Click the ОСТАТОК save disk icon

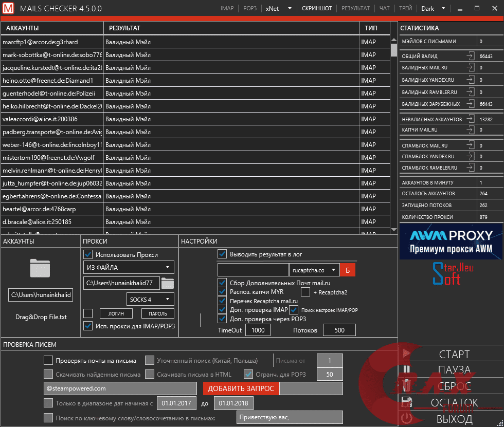[x=406, y=402]
